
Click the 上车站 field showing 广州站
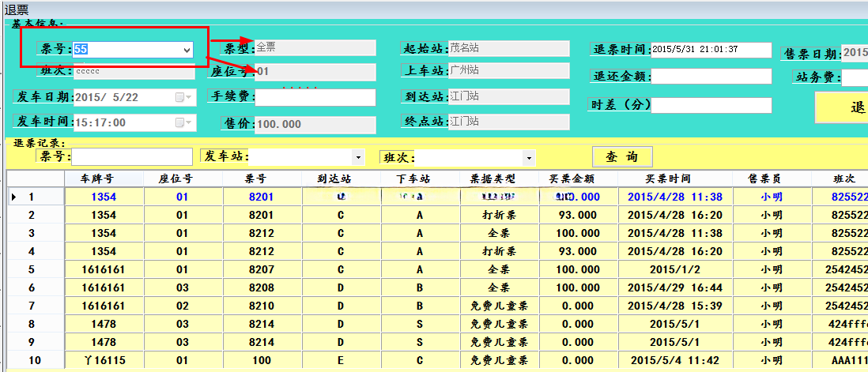[509, 71]
